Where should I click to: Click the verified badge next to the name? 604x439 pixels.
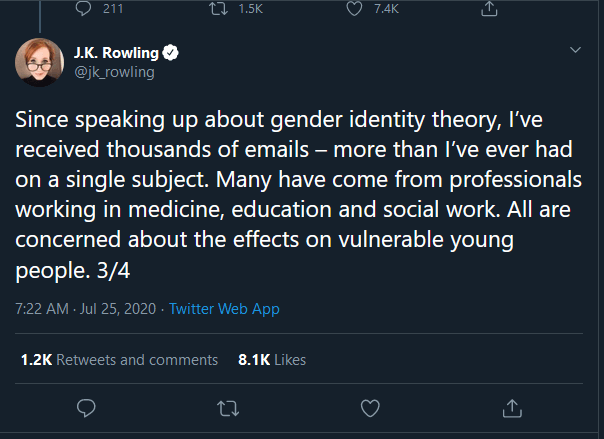172,53
